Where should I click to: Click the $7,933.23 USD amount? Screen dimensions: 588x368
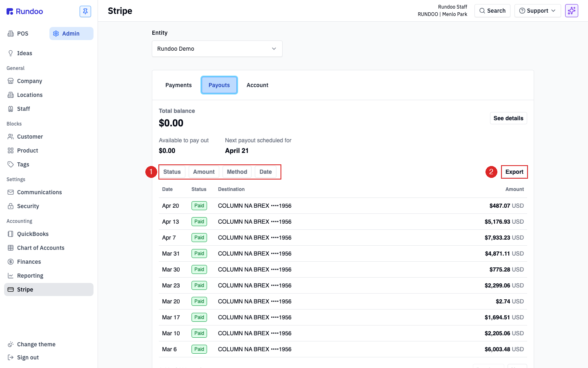504,238
